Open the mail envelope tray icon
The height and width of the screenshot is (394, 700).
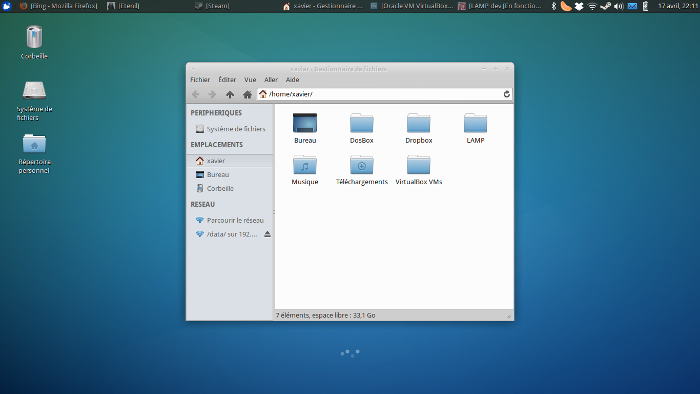point(632,6)
